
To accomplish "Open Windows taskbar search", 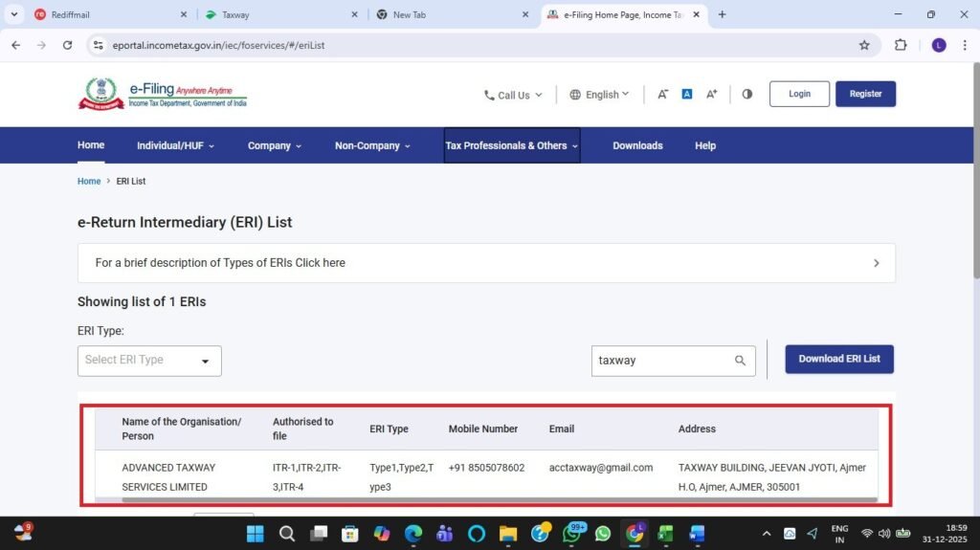I will (x=287, y=534).
